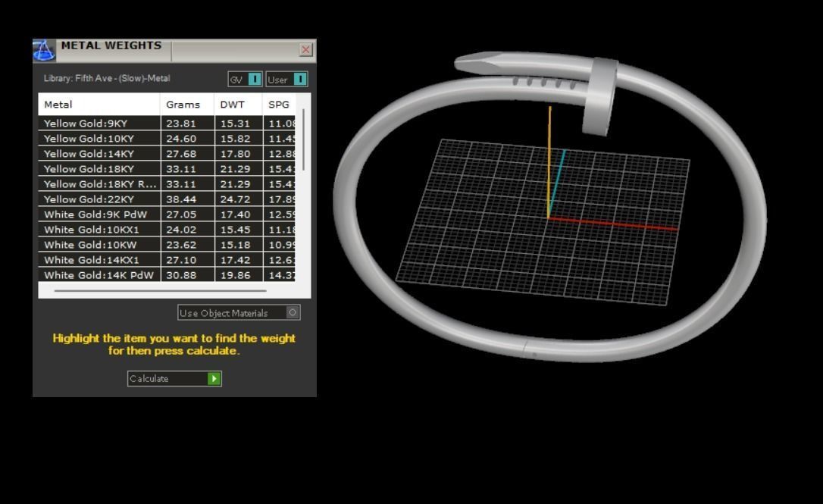The image size is (823, 504).
Task: Select the SPG column header
Action: coord(279,105)
